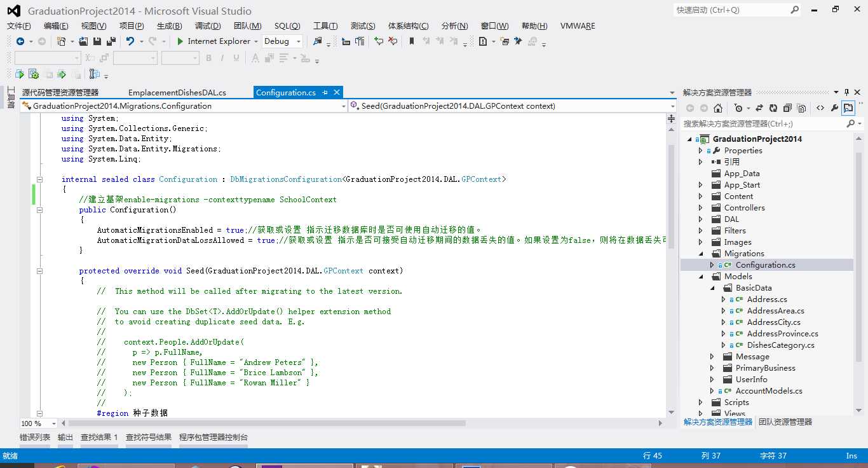
Task: Click the Open File icon
Action: (x=84, y=41)
